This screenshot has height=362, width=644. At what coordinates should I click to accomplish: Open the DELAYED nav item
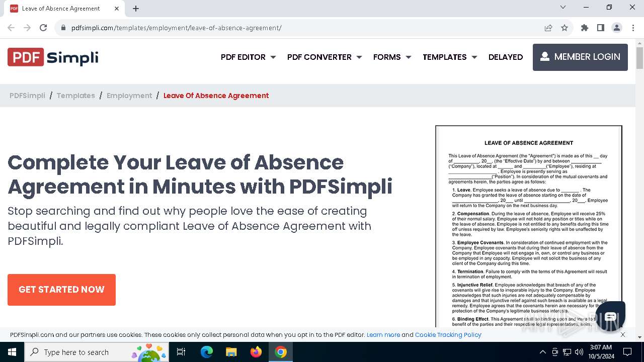click(506, 57)
